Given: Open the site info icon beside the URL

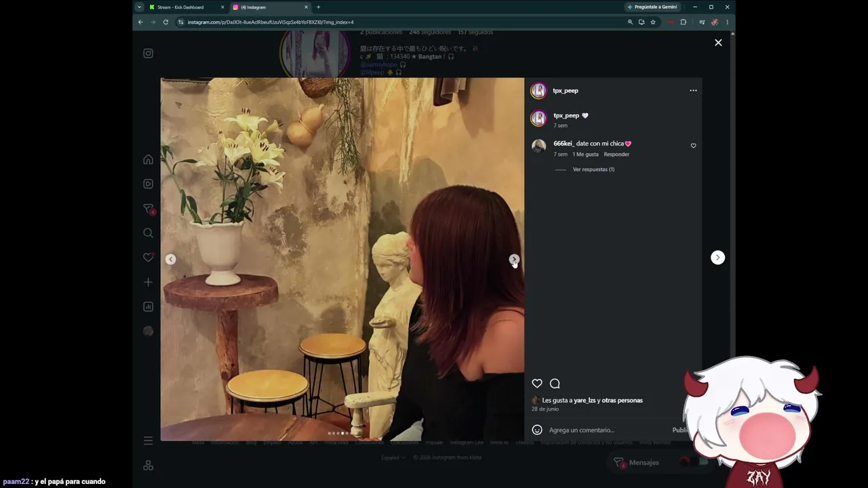Looking at the screenshot, I should pos(181,22).
